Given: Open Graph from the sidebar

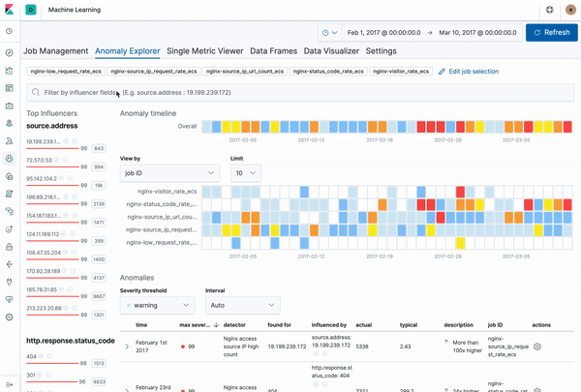Looking at the screenshot, I should (10, 264).
